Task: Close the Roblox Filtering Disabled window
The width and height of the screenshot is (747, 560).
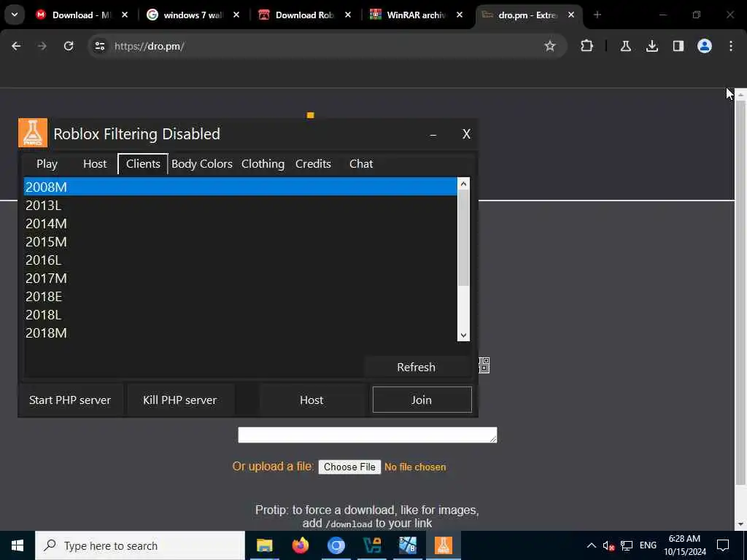Action: 466,134
